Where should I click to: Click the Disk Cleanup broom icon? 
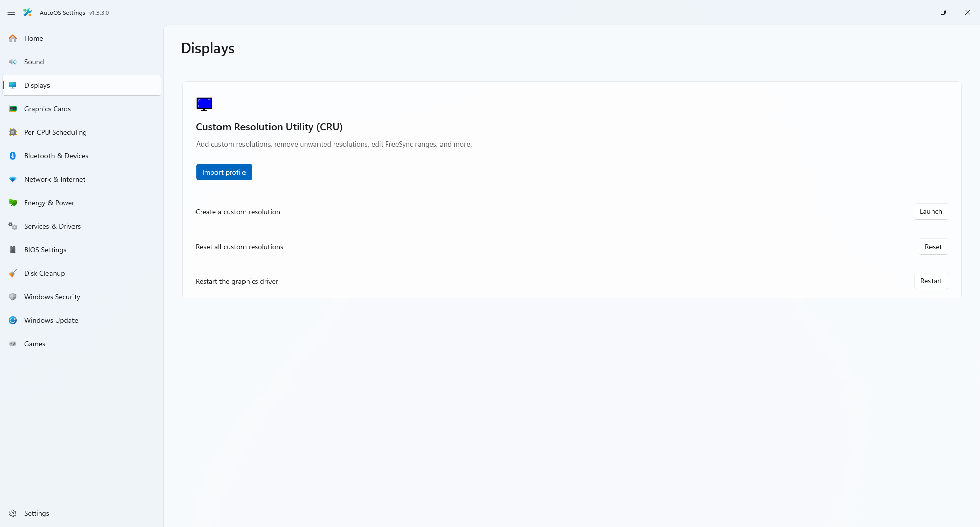pos(13,273)
